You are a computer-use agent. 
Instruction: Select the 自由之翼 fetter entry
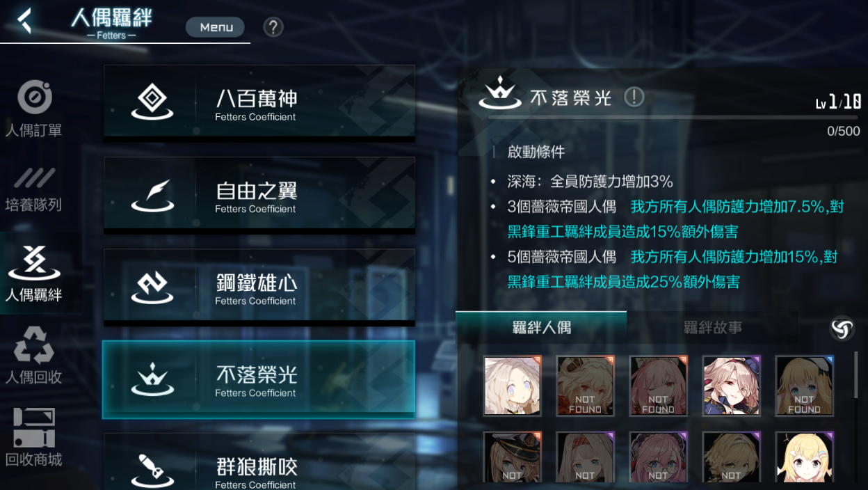point(259,194)
